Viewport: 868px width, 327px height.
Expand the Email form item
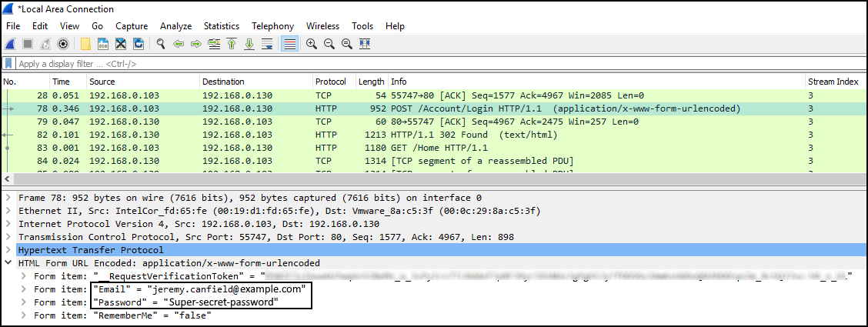click(x=23, y=289)
